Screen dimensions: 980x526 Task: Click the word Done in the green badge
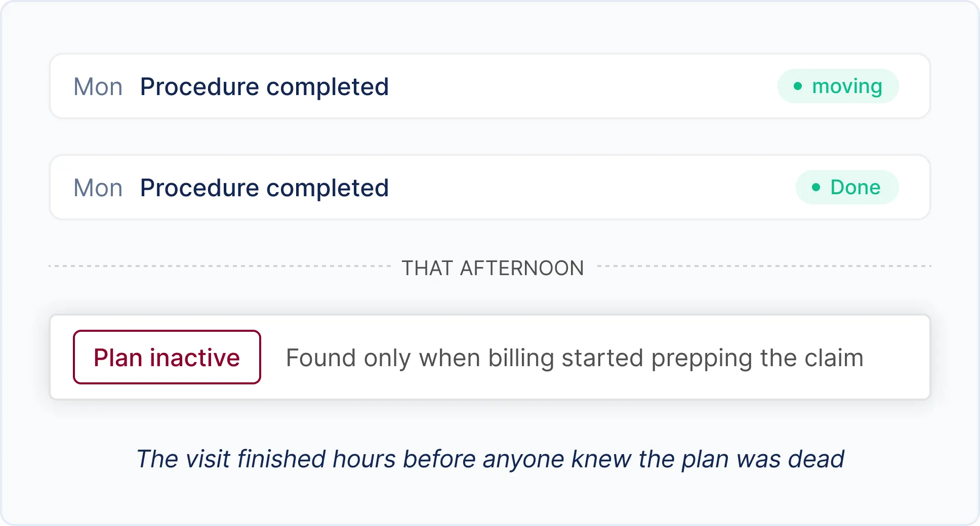coord(855,187)
